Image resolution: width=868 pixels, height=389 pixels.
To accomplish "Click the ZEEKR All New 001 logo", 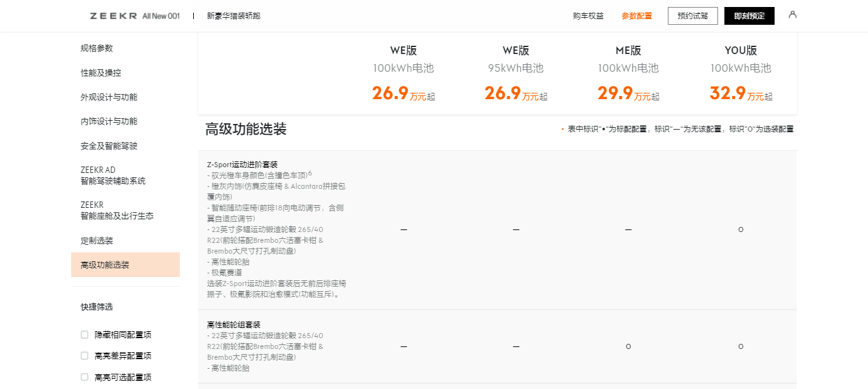I will (135, 16).
